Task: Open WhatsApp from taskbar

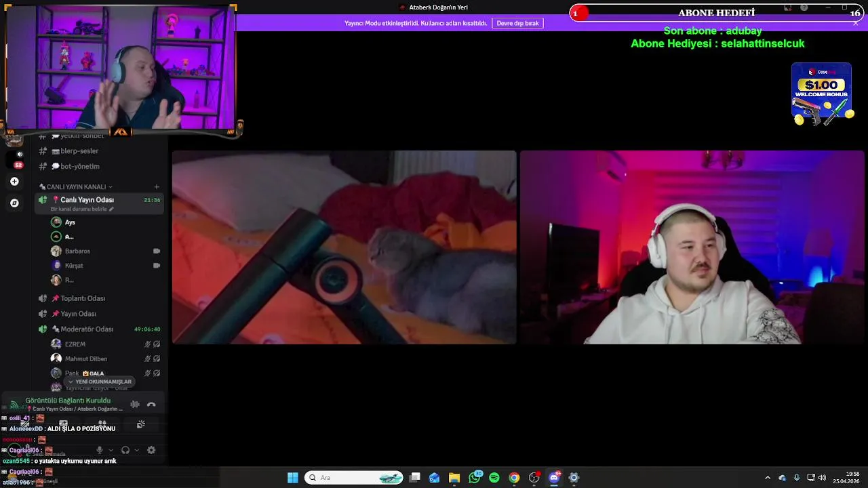Action: [474, 478]
